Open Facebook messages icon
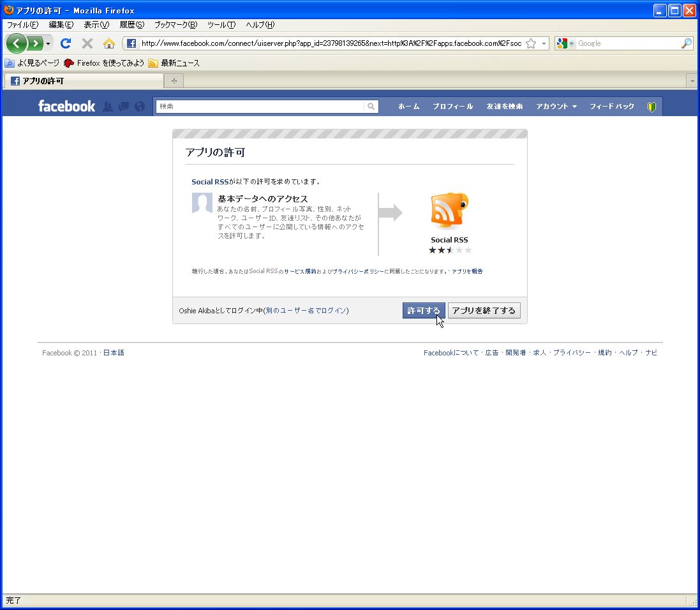 click(124, 107)
